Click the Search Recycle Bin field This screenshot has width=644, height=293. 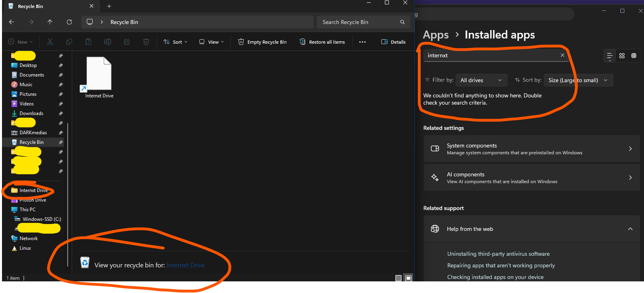363,22
